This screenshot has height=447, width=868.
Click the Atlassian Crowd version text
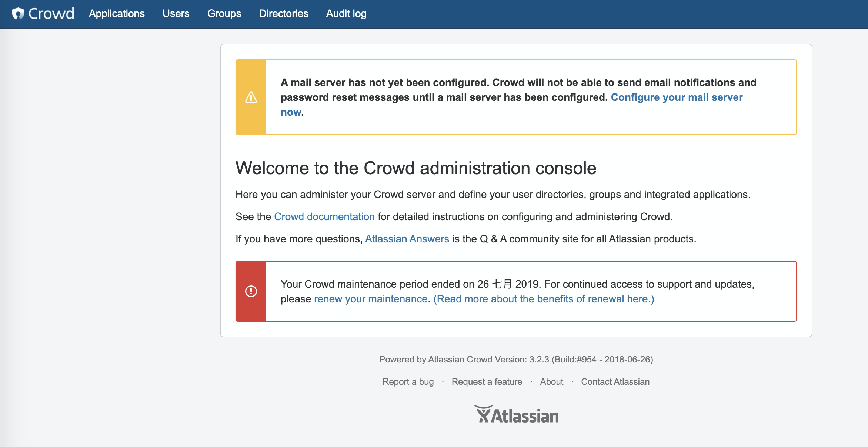tap(516, 359)
